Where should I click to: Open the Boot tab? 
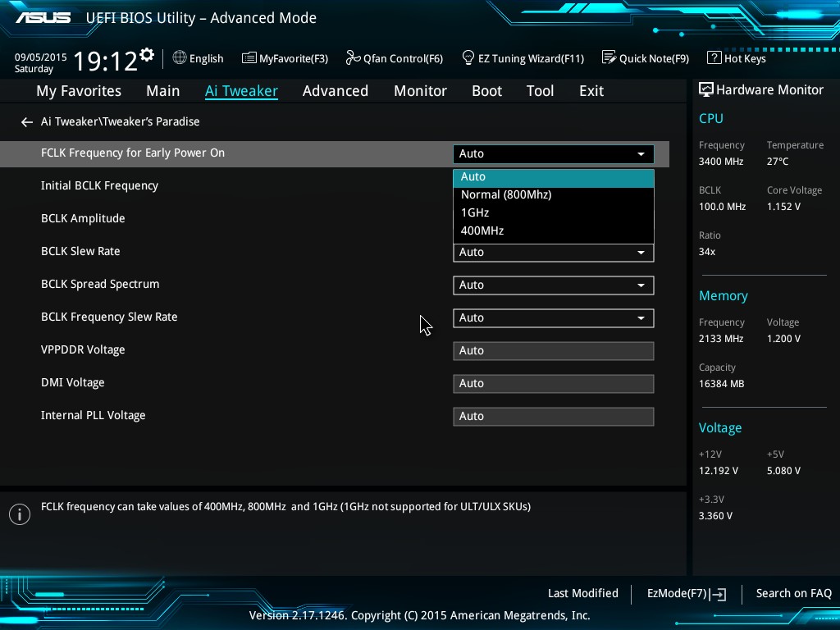(486, 91)
